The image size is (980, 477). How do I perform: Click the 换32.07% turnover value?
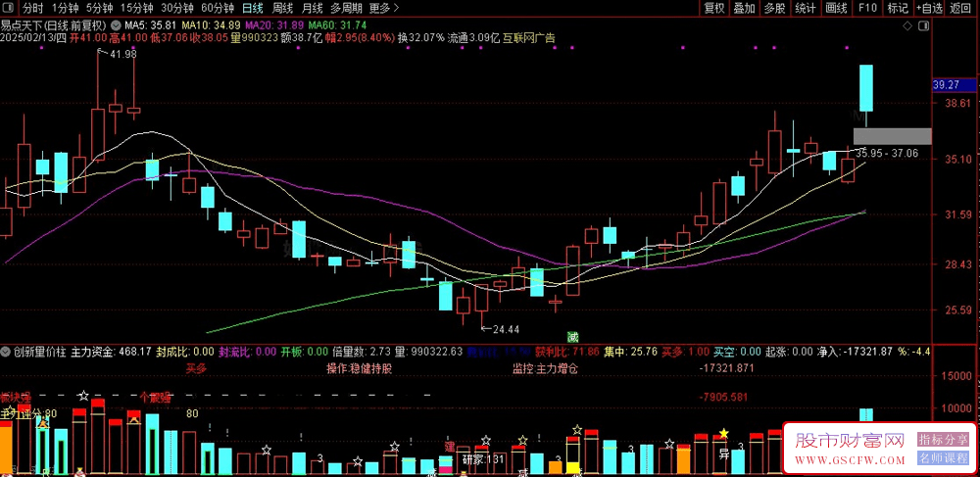[421, 38]
